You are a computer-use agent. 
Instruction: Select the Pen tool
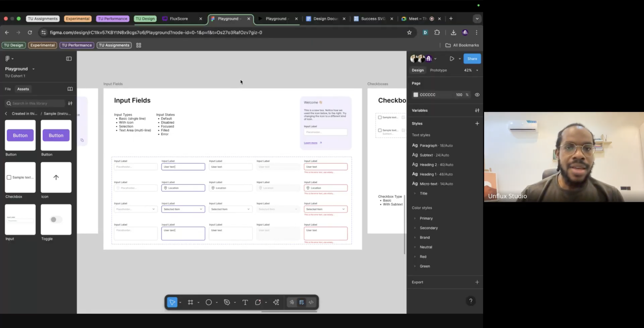(227, 302)
